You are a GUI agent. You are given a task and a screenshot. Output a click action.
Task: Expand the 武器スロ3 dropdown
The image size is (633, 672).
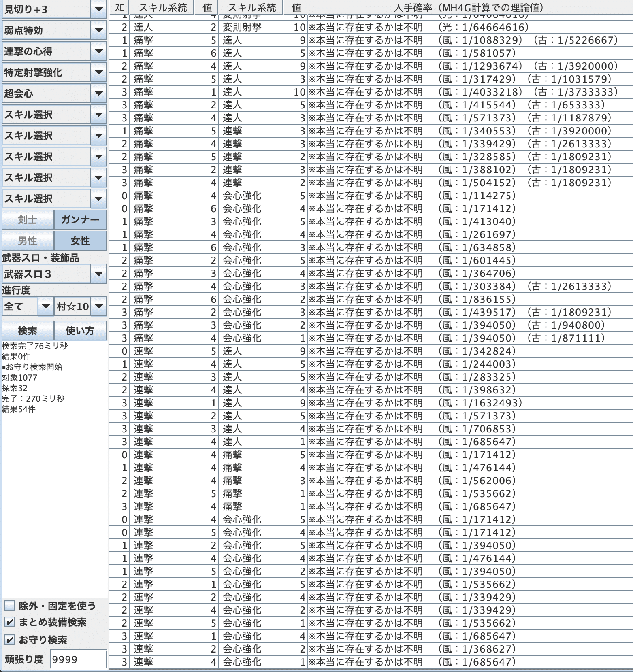point(98,274)
